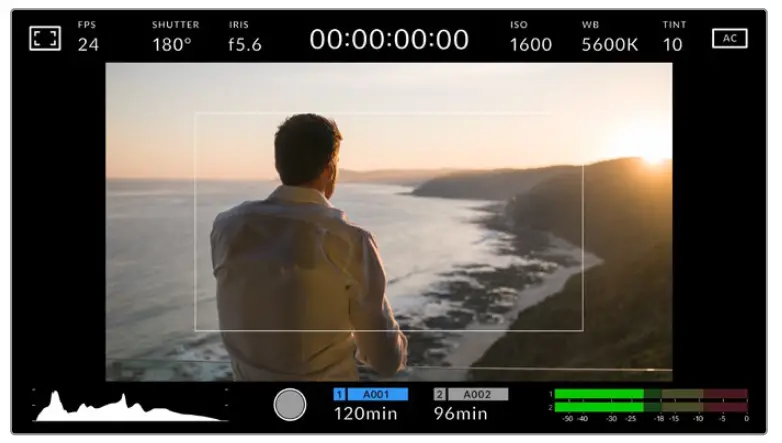Screen dimensions: 782x443
Task: Adjust the shutter angle 180° setting
Action: [x=175, y=37]
